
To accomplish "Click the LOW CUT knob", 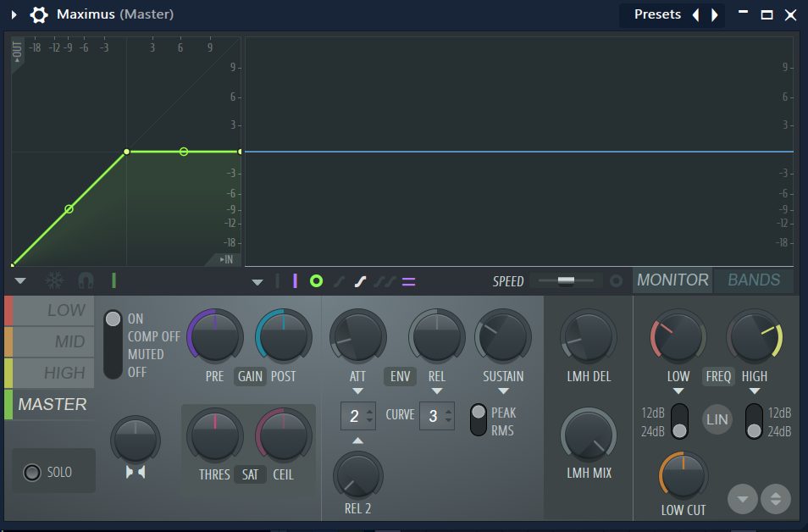I will [683, 475].
